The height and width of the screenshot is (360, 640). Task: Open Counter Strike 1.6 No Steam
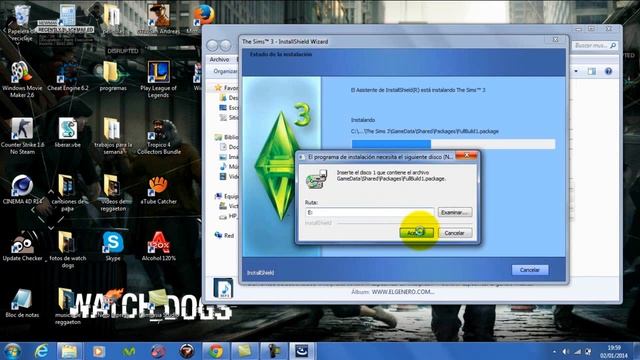click(22, 136)
